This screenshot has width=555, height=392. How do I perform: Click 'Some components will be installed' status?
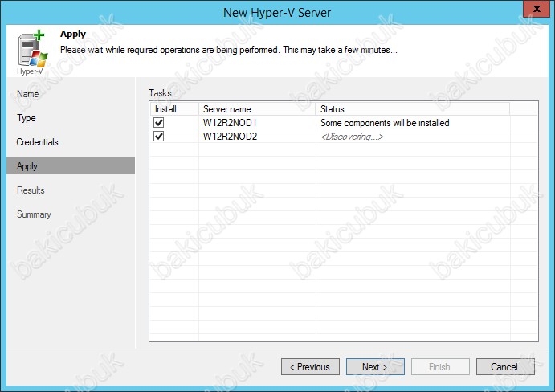(x=385, y=123)
